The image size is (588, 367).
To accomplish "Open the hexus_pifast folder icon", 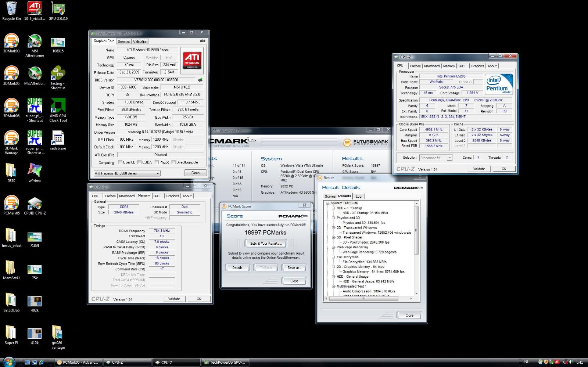I will click(11, 238).
